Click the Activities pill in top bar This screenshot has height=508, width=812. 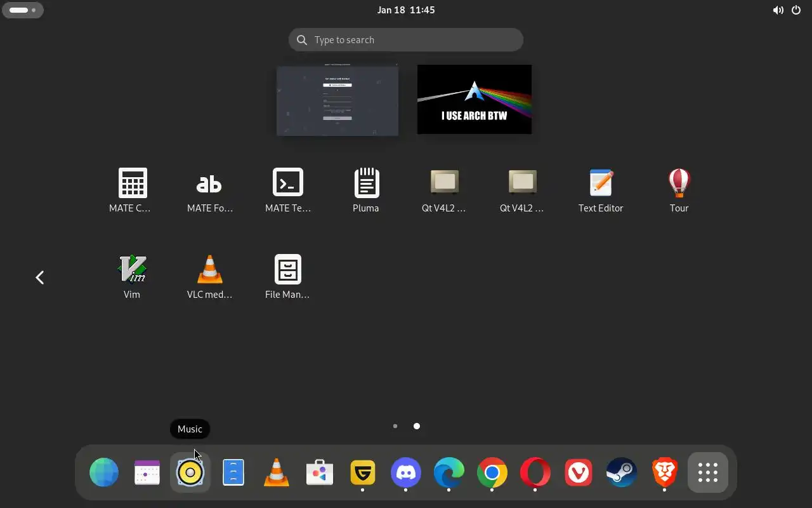click(x=23, y=10)
